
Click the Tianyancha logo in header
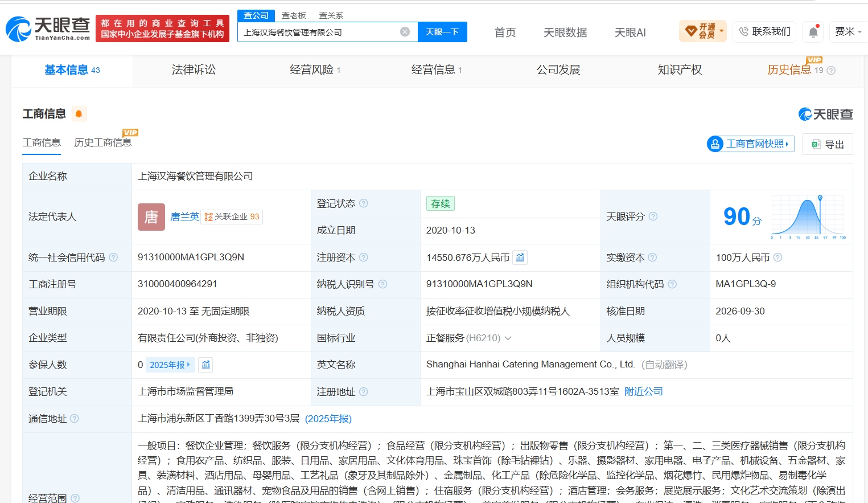pyautogui.click(x=48, y=28)
